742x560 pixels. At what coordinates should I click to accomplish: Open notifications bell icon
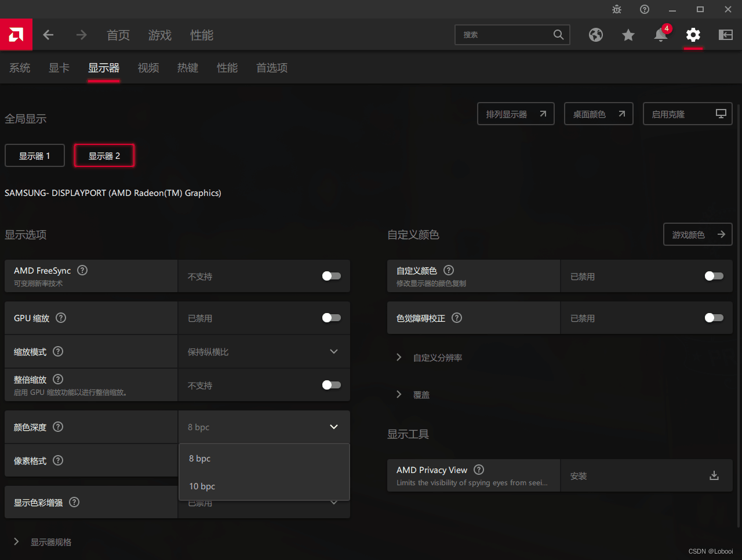pos(661,35)
